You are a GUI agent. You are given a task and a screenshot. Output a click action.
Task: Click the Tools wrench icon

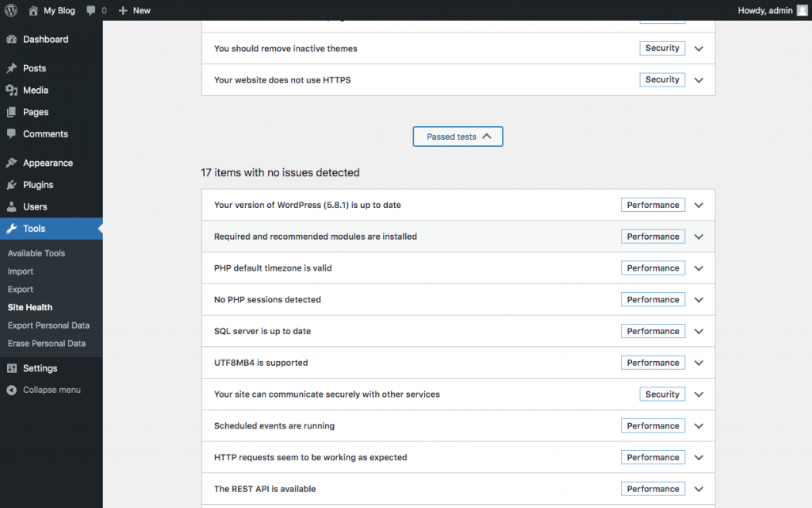(11, 228)
